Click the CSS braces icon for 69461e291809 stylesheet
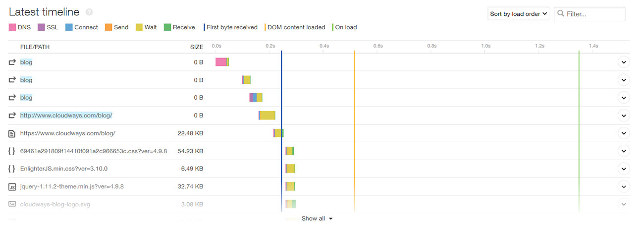The height and width of the screenshot is (228, 644). pyautogui.click(x=12, y=151)
